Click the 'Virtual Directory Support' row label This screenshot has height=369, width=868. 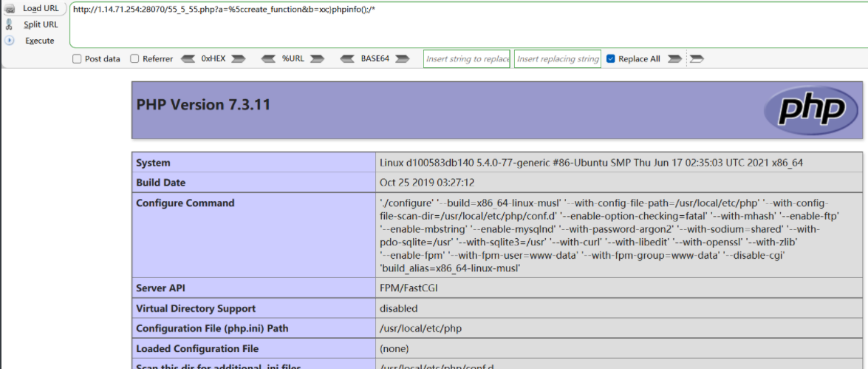pos(196,308)
